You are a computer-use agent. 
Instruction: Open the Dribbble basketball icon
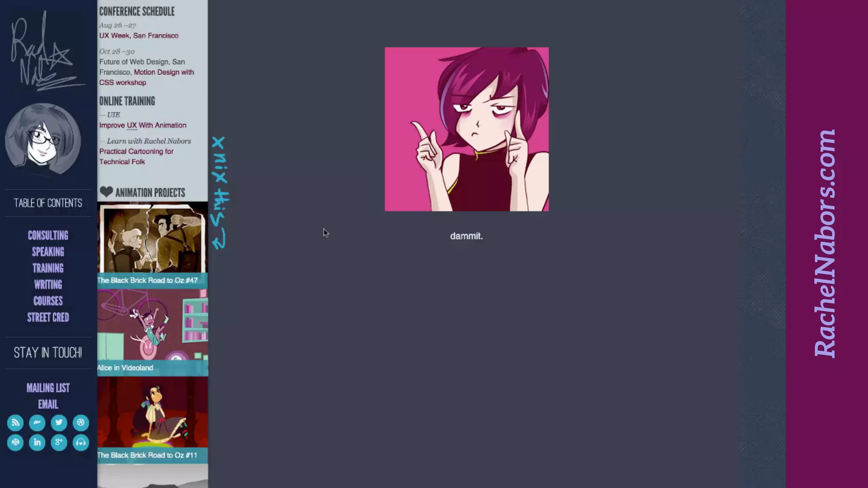tap(81, 422)
